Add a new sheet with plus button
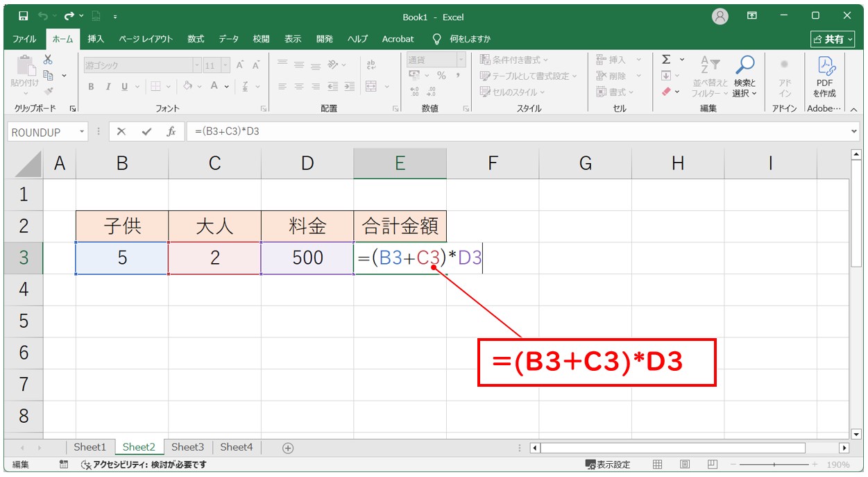This screenshot has height=477, width=868. point(288,448)
